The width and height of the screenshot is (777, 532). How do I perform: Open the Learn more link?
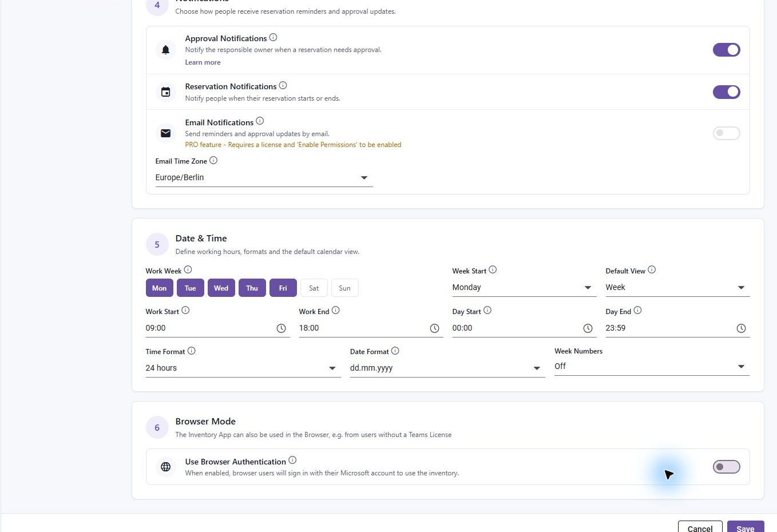click(x=203, y=62)
